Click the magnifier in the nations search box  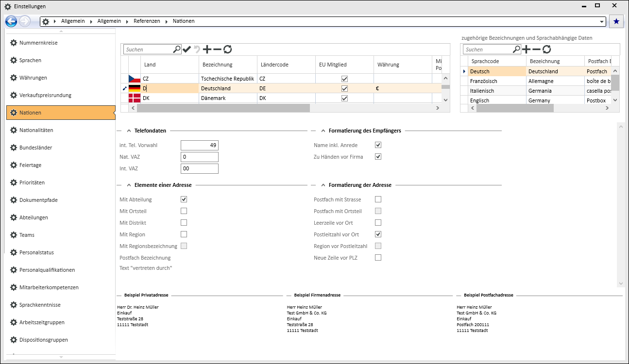coord(177,49)
